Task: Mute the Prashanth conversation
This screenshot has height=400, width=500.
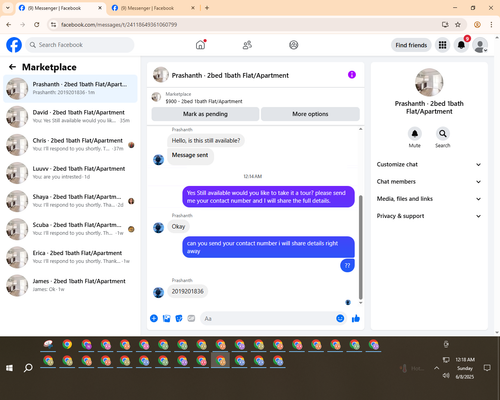Action: coord(414,134)
